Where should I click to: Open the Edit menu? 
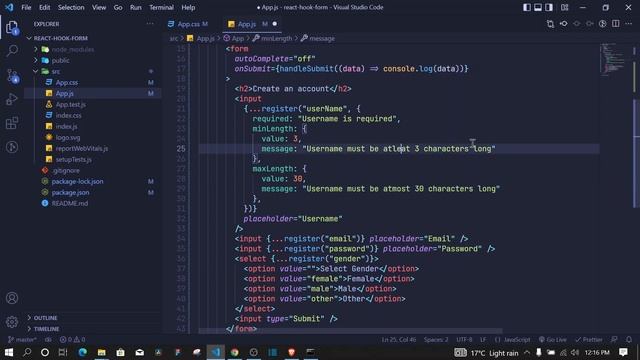point(44,7)
